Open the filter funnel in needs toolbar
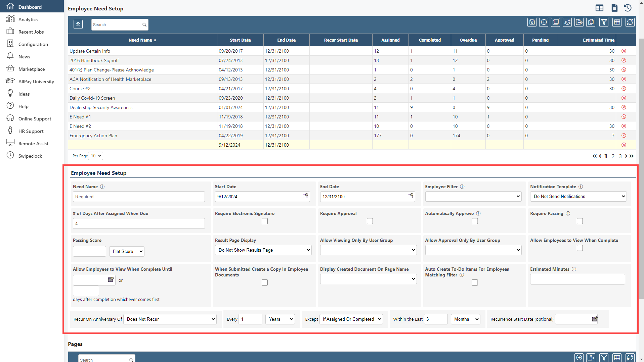Screen dimensions: 644x362 pyautogui.click(x=604, y=22)
